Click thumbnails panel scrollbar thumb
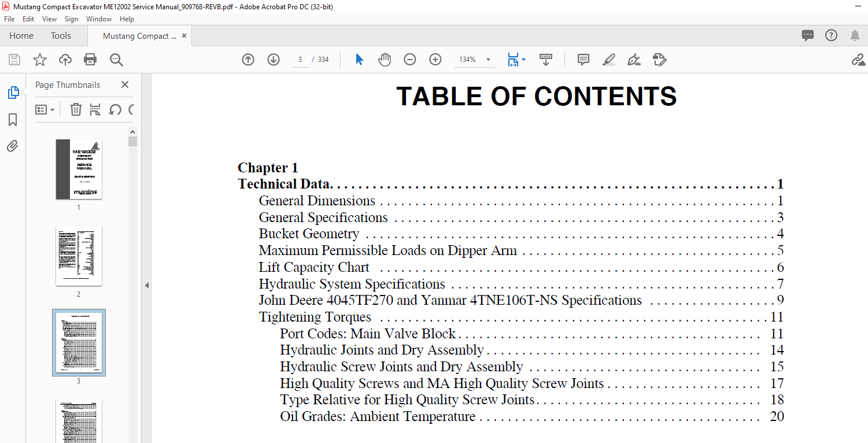868x443 pixels. (133, 141)
